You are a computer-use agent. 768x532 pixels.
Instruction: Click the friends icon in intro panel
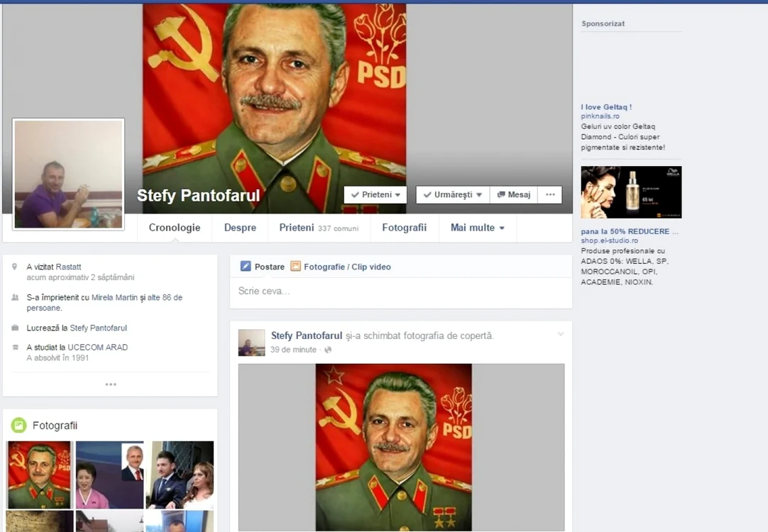click(15, 297)
